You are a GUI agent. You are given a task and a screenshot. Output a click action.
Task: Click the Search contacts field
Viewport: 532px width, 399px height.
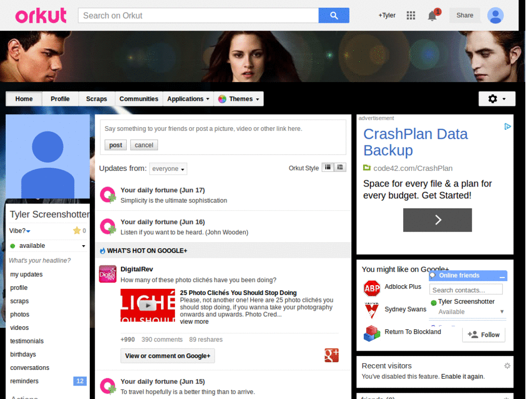(x=466, y=289)
